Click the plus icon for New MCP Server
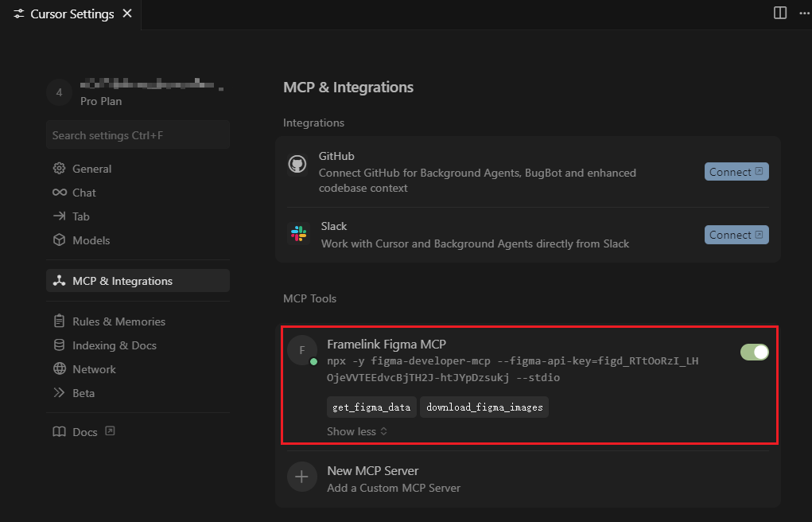Image resolution: width=812 pixels, height=522 pixels. (x=302, y=477)
